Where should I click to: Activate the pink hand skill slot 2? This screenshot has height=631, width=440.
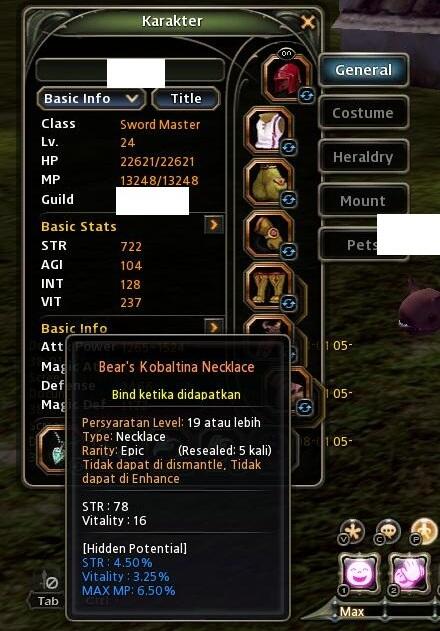409,573
